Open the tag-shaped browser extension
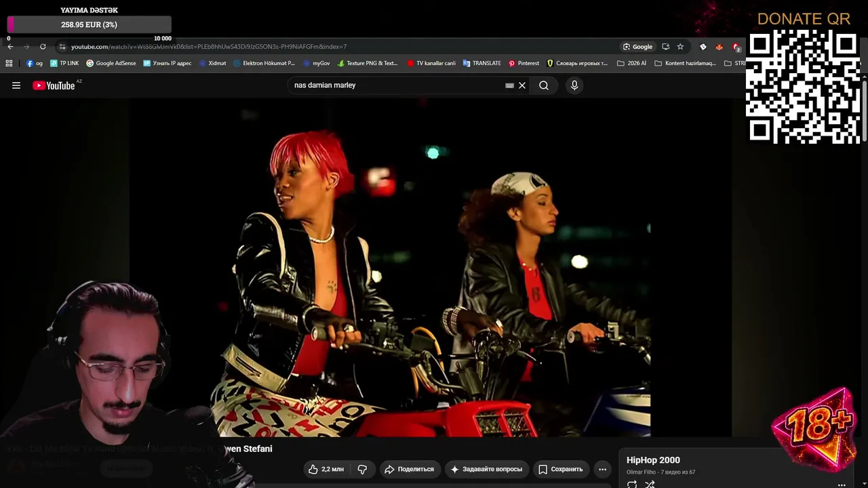Viewport: 868px width, 488px height. click(703, 47)
